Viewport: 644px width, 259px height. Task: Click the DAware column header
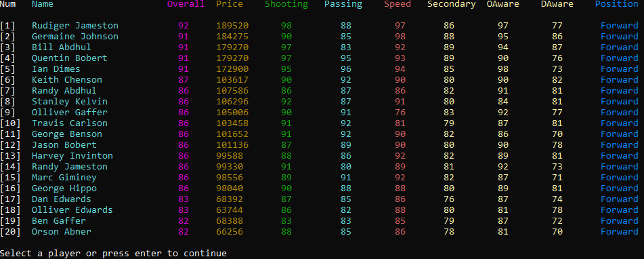(557, 4)
